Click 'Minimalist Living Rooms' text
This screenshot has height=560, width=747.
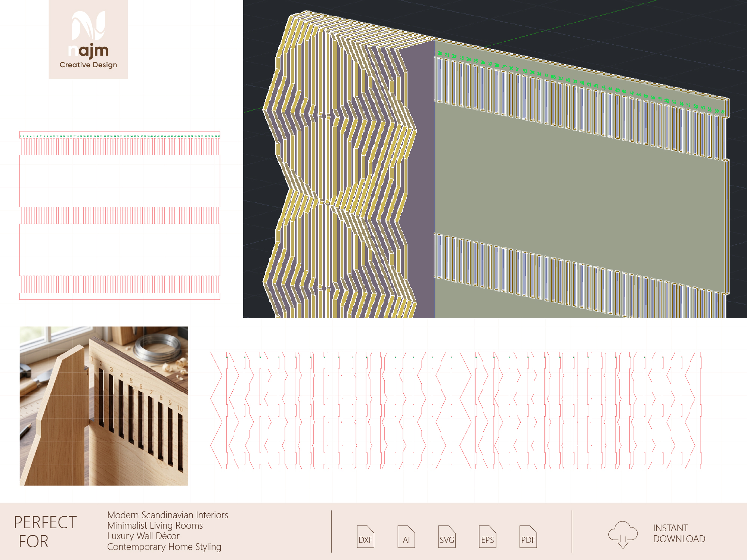[155, 526]
